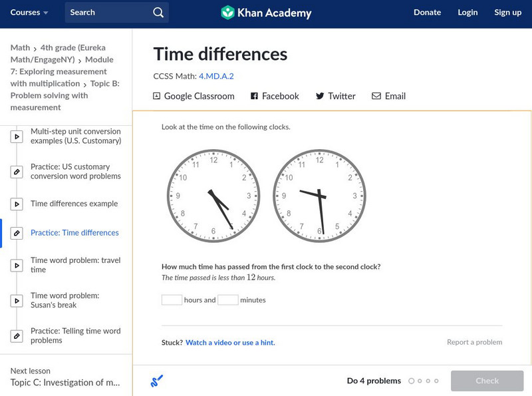Open the scratchpad pencil tool
The height and width of the screenshot is (396, 532).
point(157,381)
